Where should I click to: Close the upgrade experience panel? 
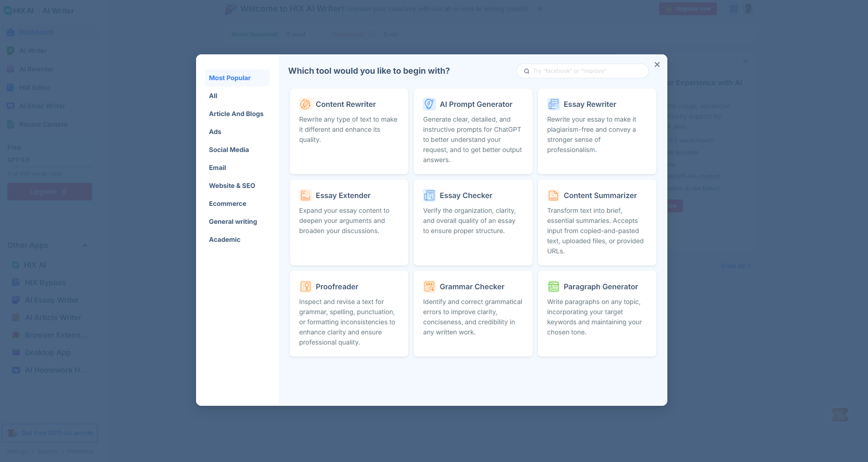click(746, 61)
